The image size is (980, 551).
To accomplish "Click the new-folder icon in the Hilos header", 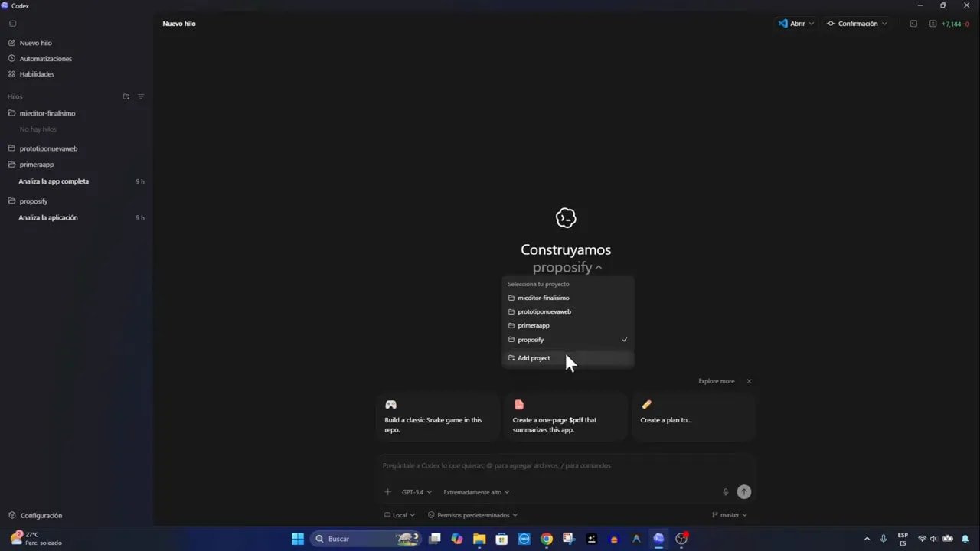I will click(x=126, y=96).
